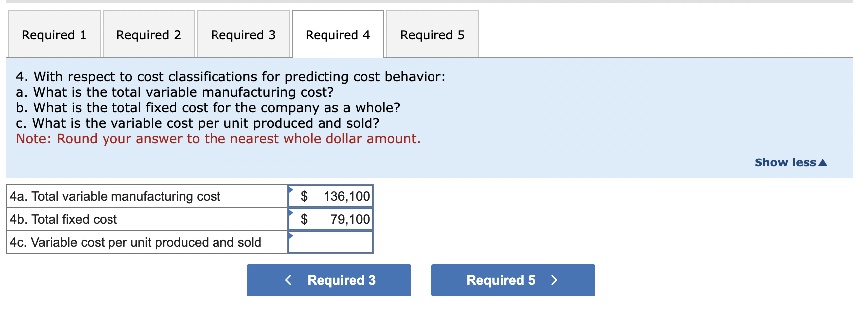Click the blue flag icon on the 4a answer field
The height and width of the screenshot is (317, 868).
click(x=290, y=189)
